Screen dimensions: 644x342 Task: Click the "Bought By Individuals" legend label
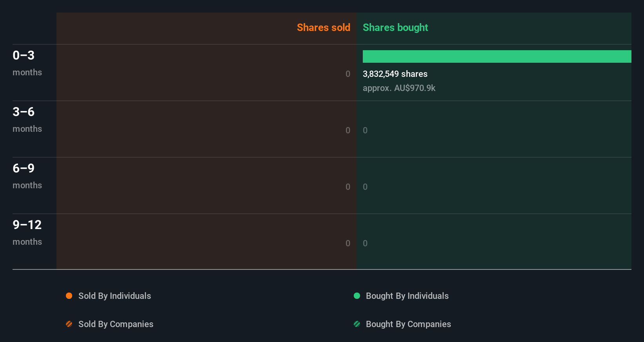click(x=407, y=296)
